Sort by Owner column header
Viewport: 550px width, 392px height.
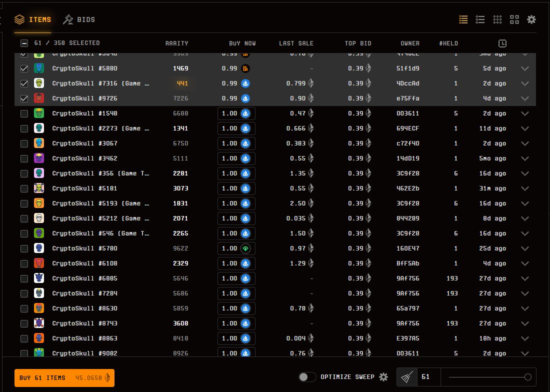tap(410, 43)
